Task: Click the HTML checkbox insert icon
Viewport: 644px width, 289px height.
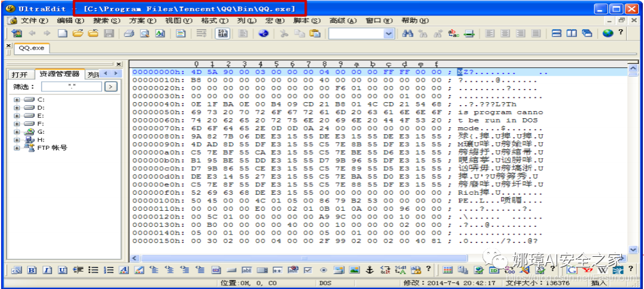Action: [308, 270]
